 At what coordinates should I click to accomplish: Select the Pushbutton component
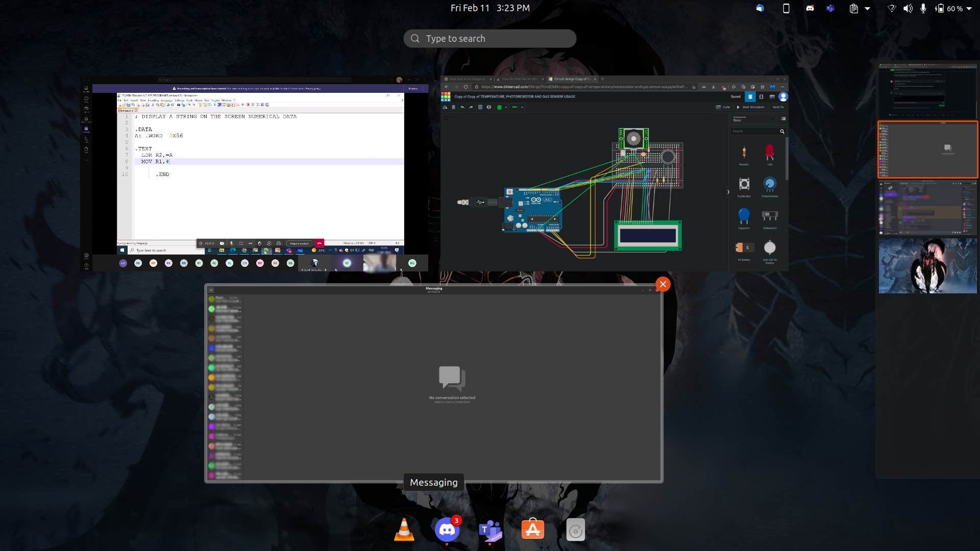point(744,183)
